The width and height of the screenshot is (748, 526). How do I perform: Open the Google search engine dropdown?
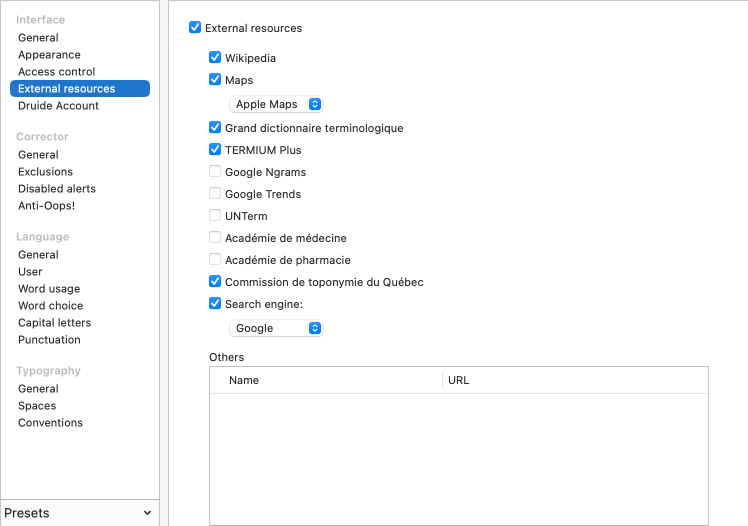[x=277, y=328]
